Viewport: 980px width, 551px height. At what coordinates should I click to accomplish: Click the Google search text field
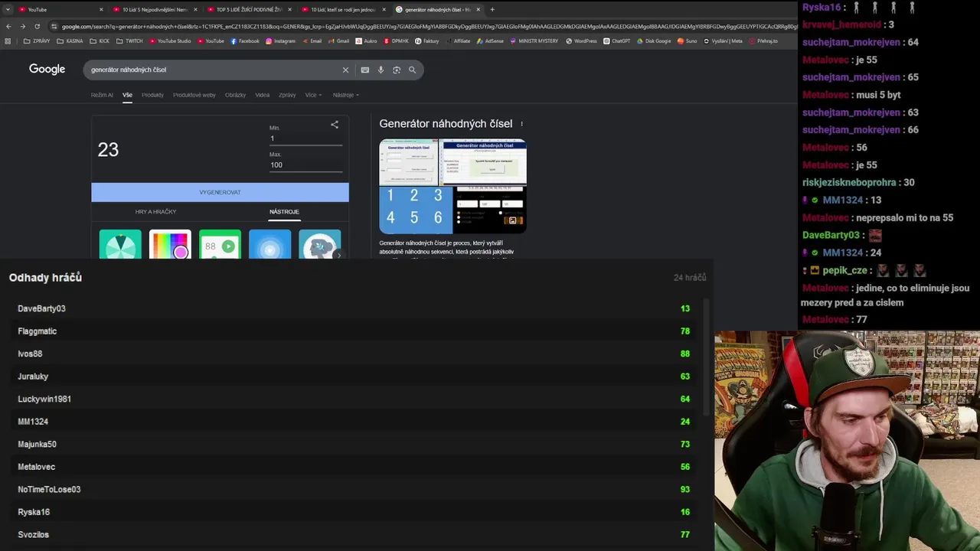coord(214,70)
